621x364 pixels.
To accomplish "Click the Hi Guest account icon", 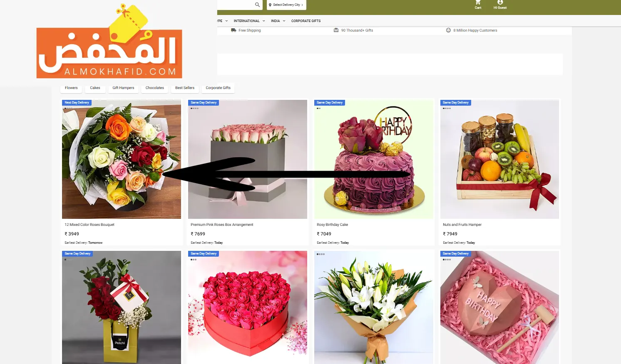I will coord(500,2).
